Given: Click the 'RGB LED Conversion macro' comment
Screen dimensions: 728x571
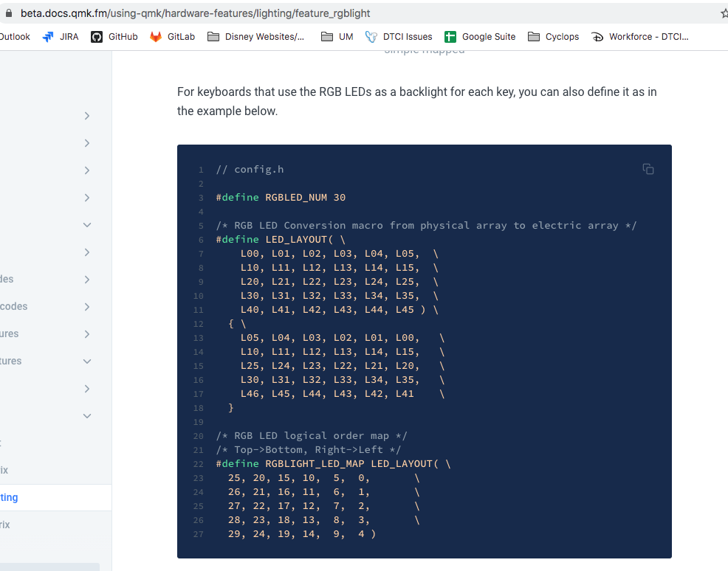Looking at the screenshot, I should point(426,226).
